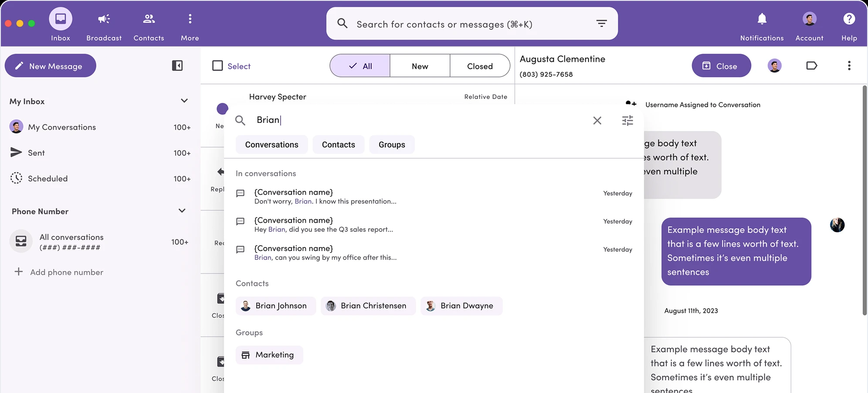
Task: Open the Help icon
Action: coord(848,19)
